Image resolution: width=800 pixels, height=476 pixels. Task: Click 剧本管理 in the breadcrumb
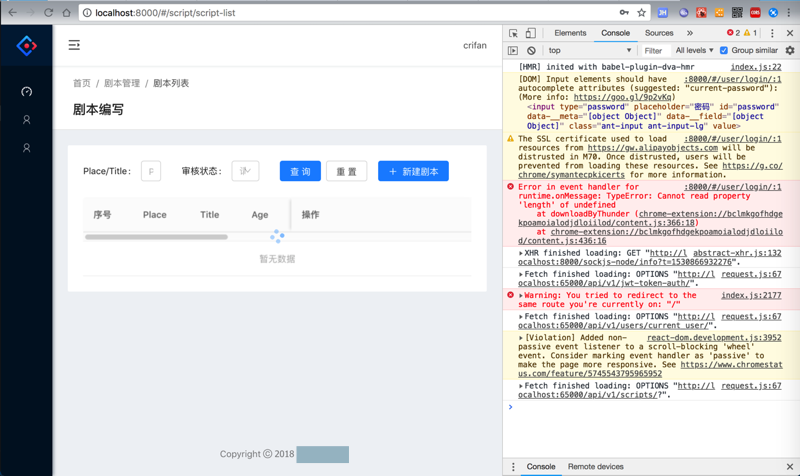[x=122, y=83]
